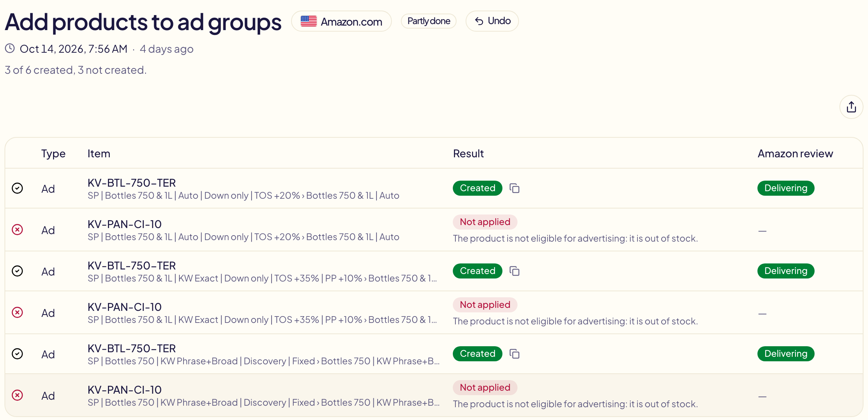868x420 pixels.
Task: Copy icon beside Created in KW Phrase+Broad row
Action: [x=514, y=354]
